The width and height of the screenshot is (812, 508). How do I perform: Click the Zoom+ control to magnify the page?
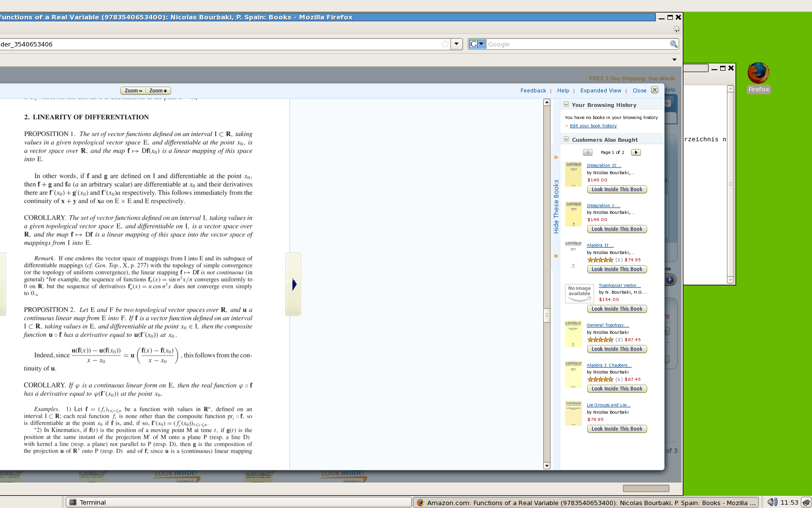tap(159, 90)
